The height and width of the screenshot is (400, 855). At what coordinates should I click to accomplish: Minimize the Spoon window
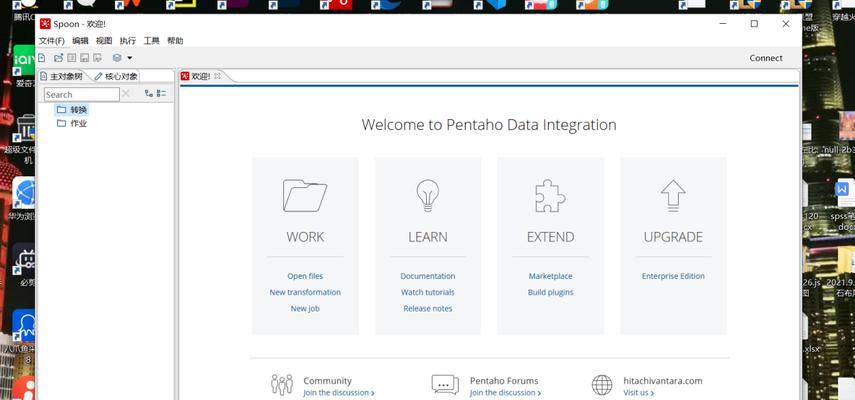(x=723, y=24)
